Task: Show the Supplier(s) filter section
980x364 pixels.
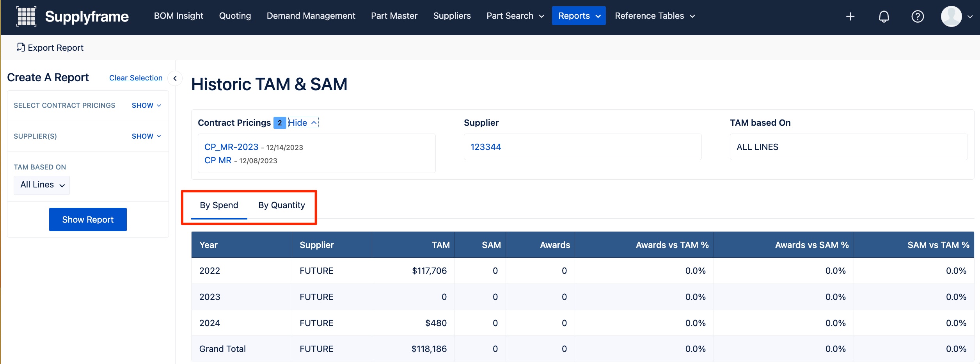Action: click(146, 136)
